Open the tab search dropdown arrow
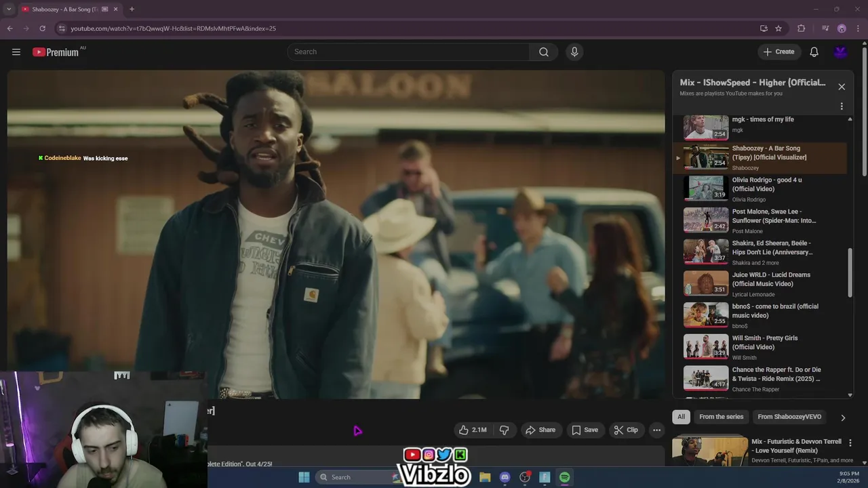Viewport: 868px width, 488px height. tap(9, 9)
